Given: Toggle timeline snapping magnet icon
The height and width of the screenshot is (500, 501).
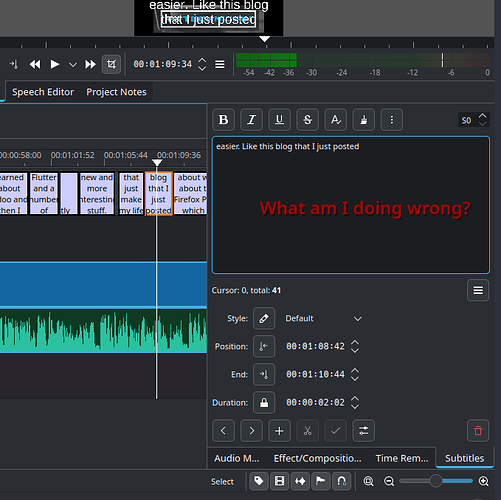Looking at the screenshot, I should point(341,481).
